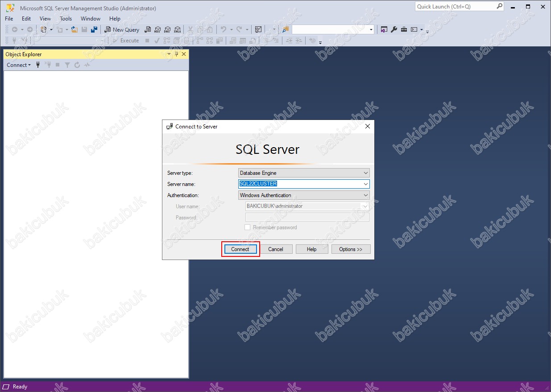This screenshot has width=551, height=392.
Task: Pin the Object Explorer panel
Action: tap(176, 54)
